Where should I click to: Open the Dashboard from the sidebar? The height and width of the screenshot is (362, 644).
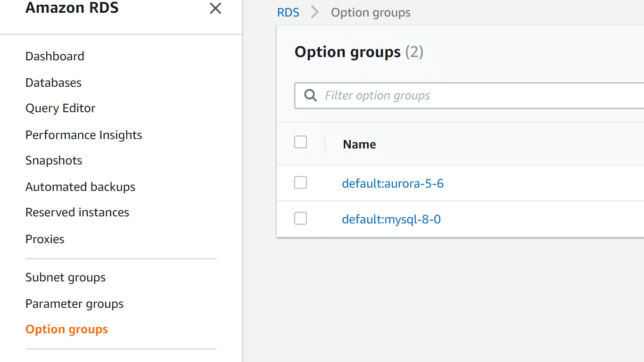[55, 56]
